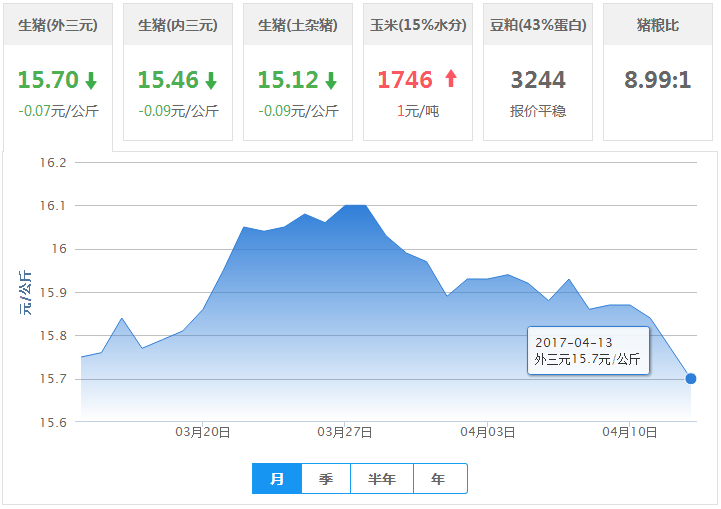Show the 年 yearly chart view
Image resolution: width=721 pixels, height=509 pixels.
pyautogui.click(x=439, y=479)
